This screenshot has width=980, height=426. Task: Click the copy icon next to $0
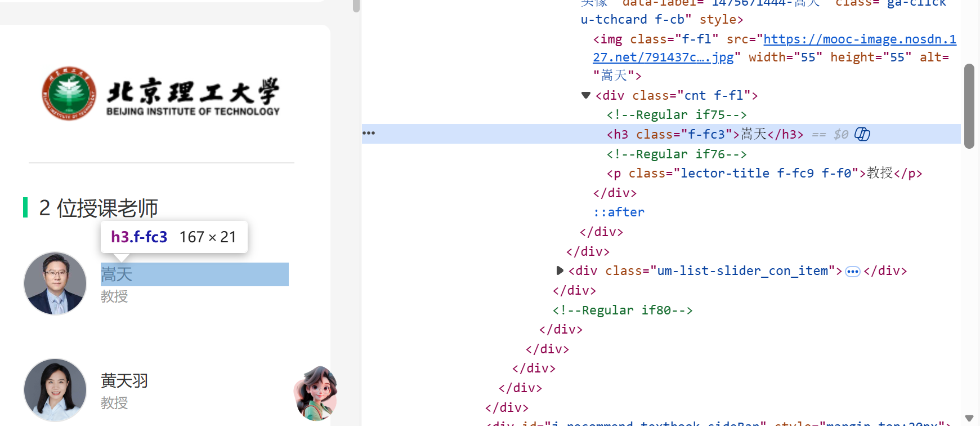point(862,134)
